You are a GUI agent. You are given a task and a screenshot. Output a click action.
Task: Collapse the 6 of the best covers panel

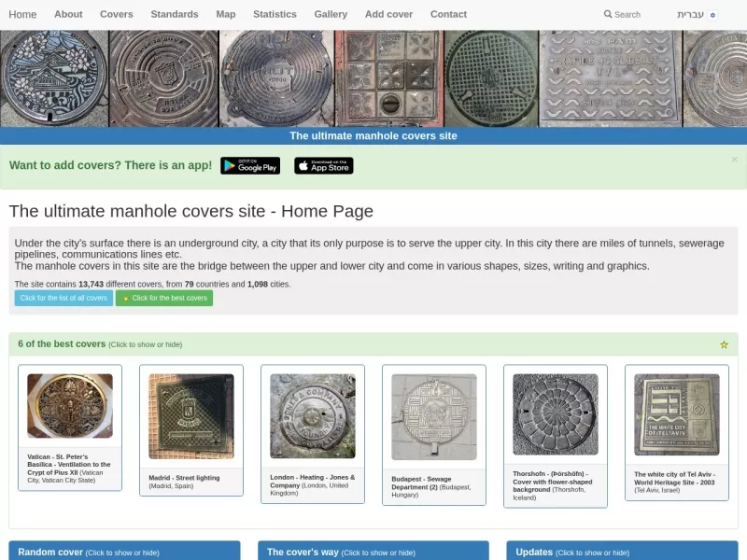[x=373, y=344]
